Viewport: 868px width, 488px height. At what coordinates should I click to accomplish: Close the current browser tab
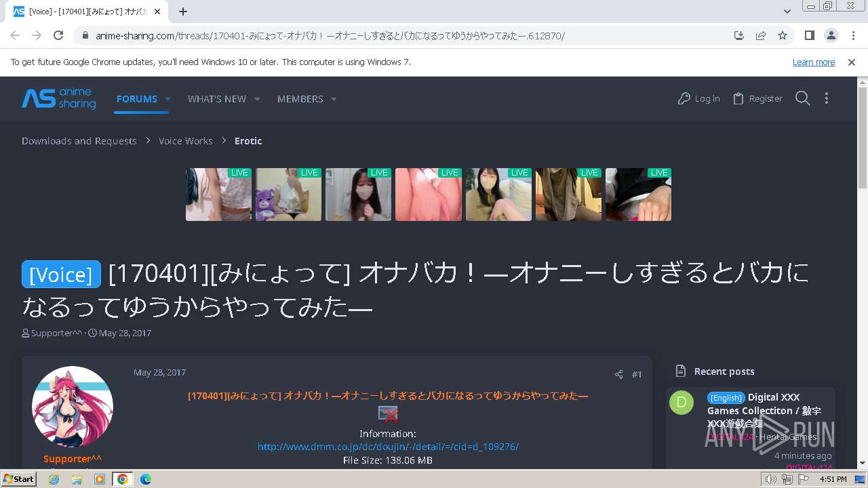tap(158, 12)
